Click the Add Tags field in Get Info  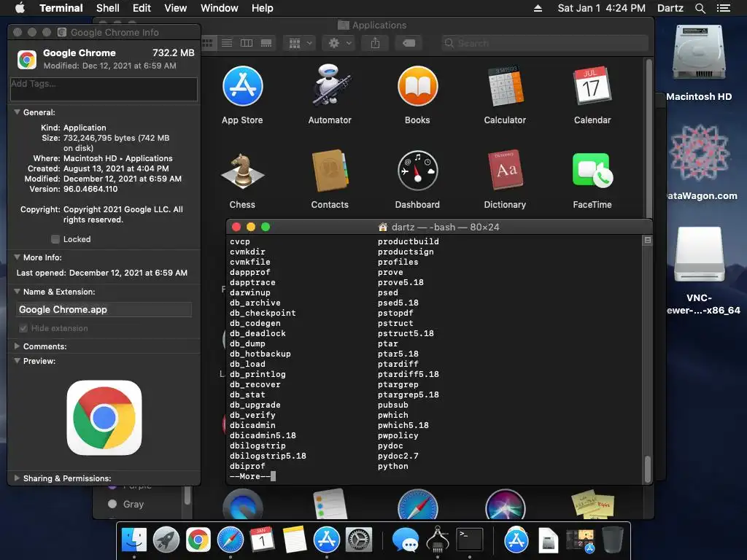coord(104,89)
